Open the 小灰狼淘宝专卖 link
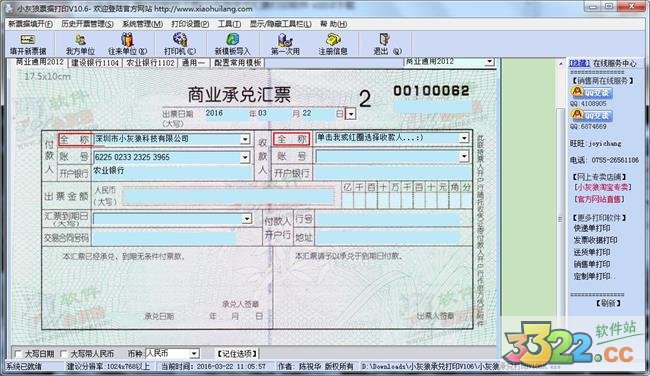 coord(603,187)
